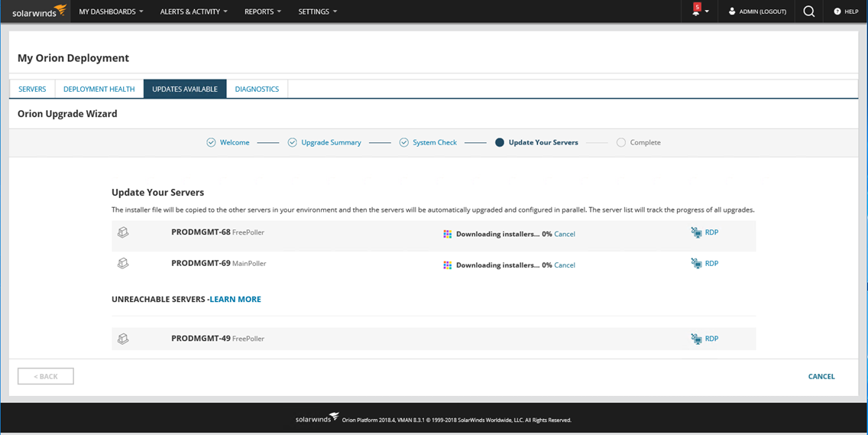Click the PRODMGMT-49 server icon
Viewport: 868px width, 435px height.
click(x=124, y=338)
